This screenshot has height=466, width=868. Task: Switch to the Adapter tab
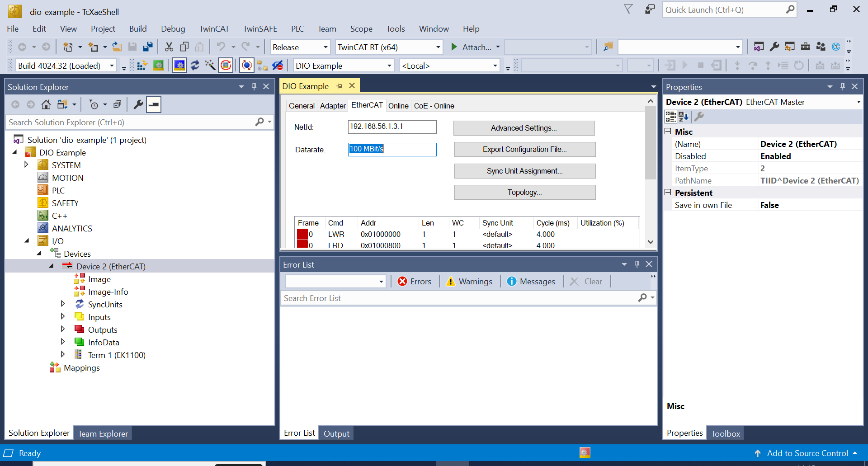tap(333, 106)
